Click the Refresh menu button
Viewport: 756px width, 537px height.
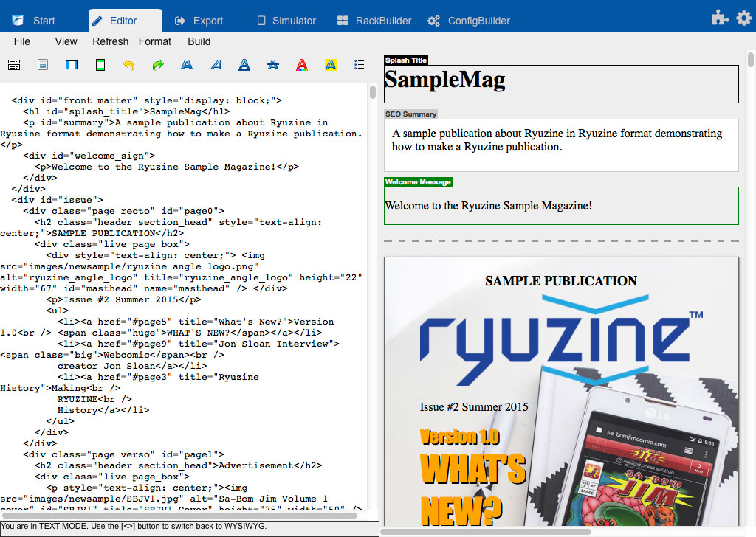click(111, 41)
